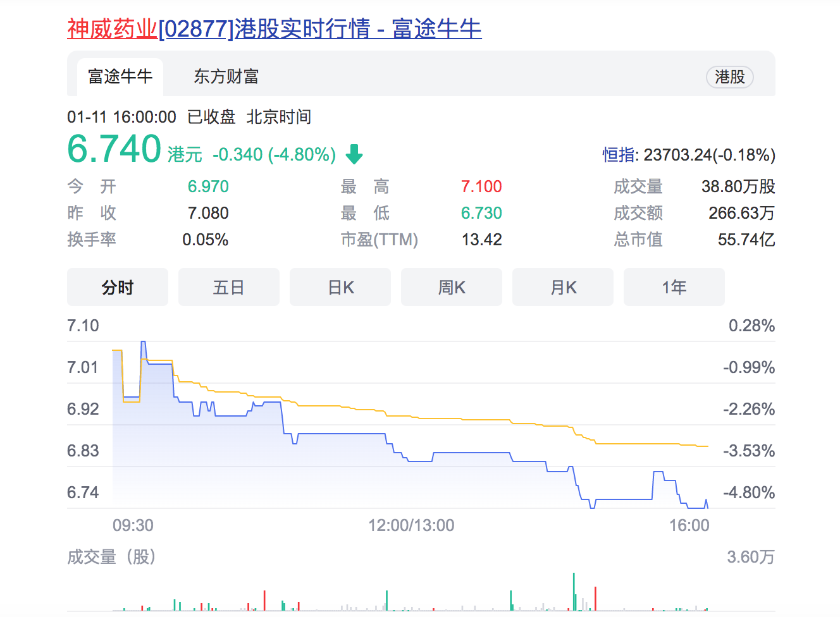Viewport: 840px width, 617px height.
Task: Select the 分时 intraday chart tab
Action: pos(118,288)
